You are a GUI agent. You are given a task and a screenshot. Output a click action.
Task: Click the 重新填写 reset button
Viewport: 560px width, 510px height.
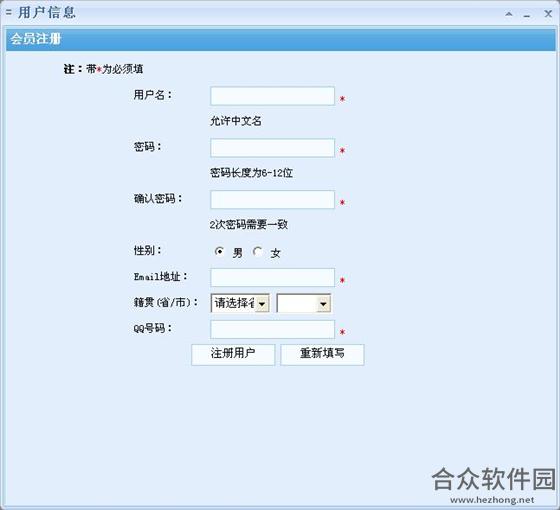click(x=322, y=354)
